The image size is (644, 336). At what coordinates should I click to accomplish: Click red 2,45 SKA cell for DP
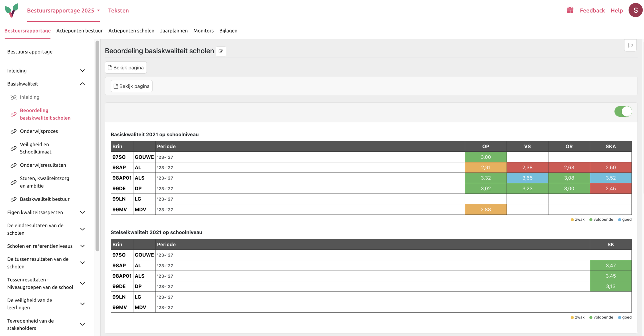(x=610, y=189)
